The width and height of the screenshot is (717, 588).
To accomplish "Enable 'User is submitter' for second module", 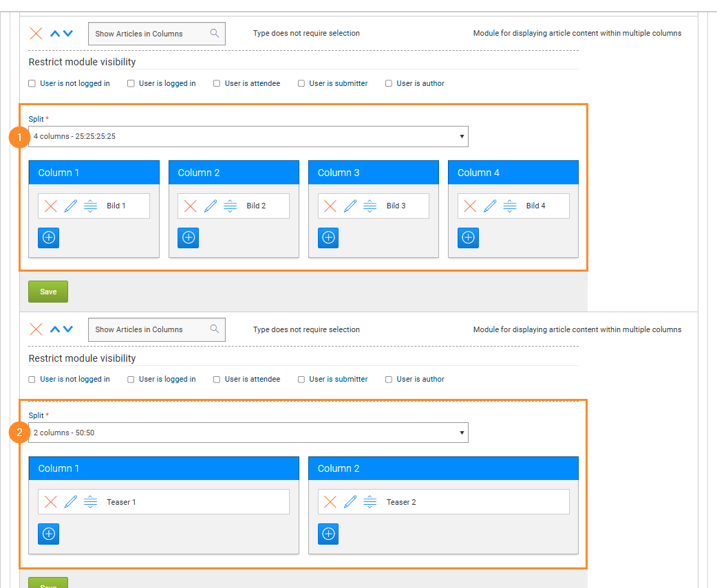I will (x=301, y=379).
